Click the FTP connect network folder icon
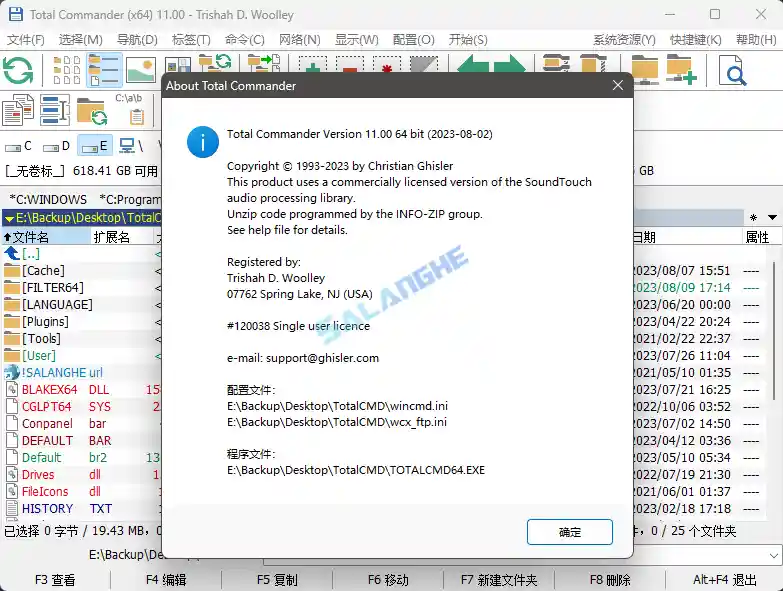The height and width of the screenshot is (591, 783). tap(645, 70)
